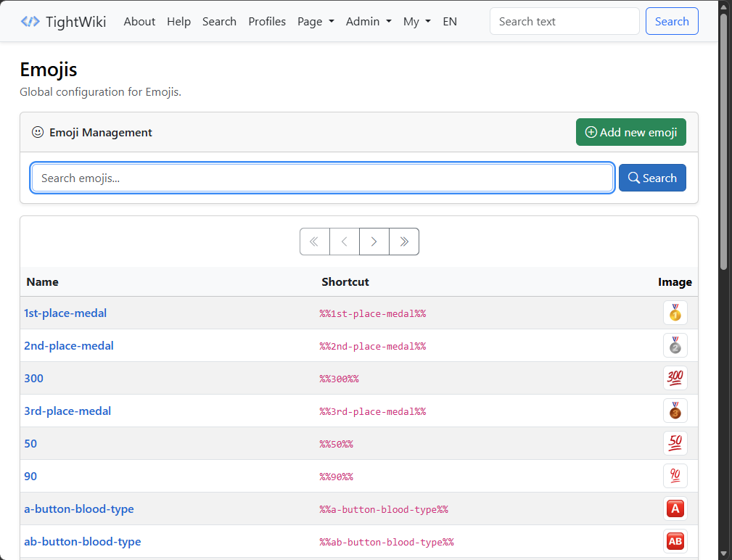This screenshot has height=560, width=732.
Task: Click the ab-button-blood-type emoji image
Action: (x=675, y=541)
